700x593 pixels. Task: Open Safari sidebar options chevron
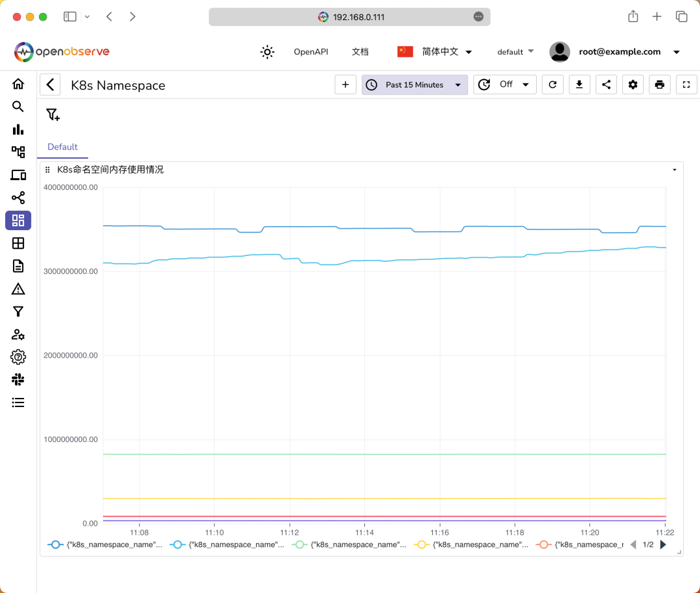pos(87,17)
